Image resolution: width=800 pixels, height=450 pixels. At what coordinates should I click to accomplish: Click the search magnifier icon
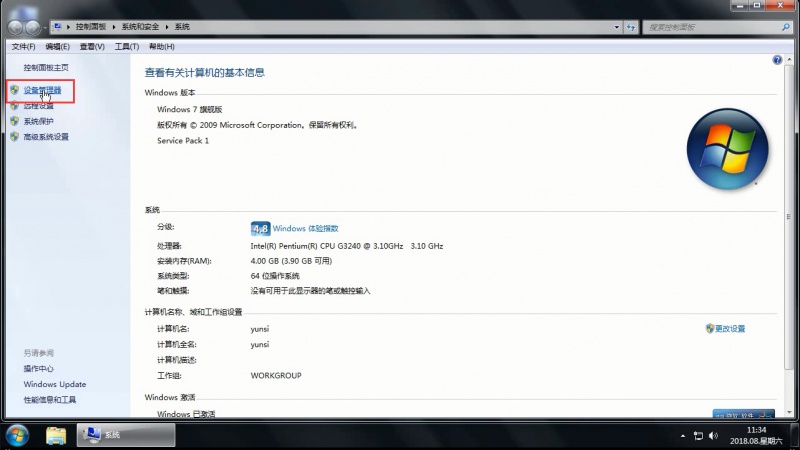[786, 27]
